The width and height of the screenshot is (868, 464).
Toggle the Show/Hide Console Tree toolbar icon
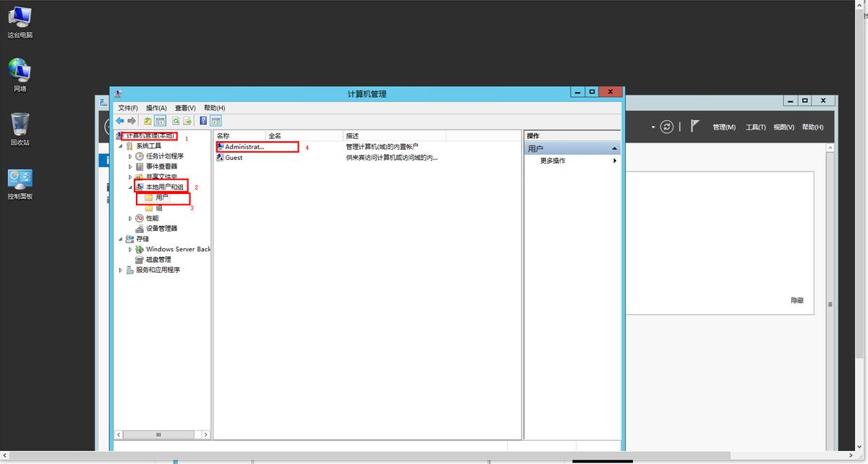tap(161, 121)
